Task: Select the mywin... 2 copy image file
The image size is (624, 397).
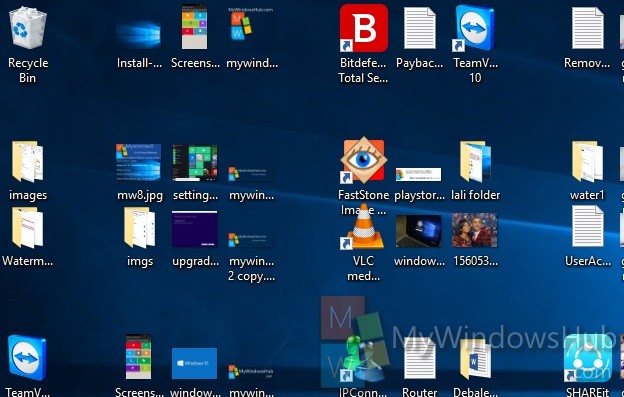Action: pyautogui.click(x=251, y=240)
